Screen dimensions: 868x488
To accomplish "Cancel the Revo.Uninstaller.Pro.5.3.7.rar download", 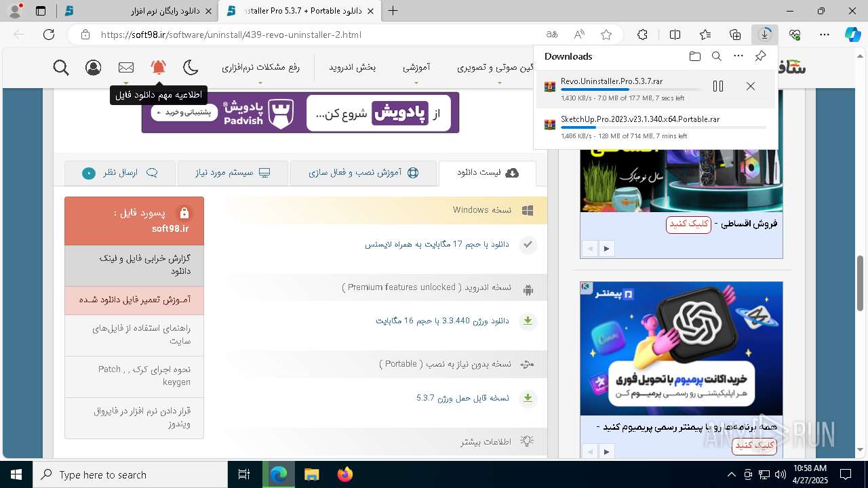I will click(750, 86).
